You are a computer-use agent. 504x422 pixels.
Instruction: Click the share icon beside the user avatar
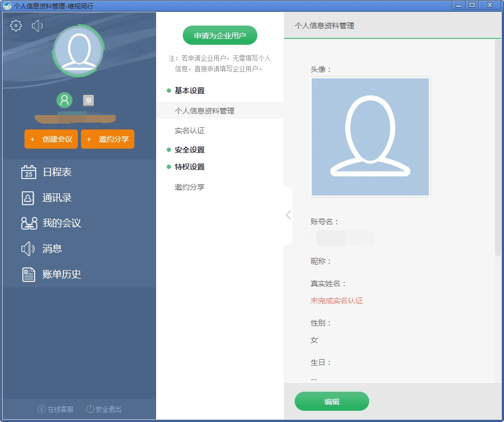(88, 100)
